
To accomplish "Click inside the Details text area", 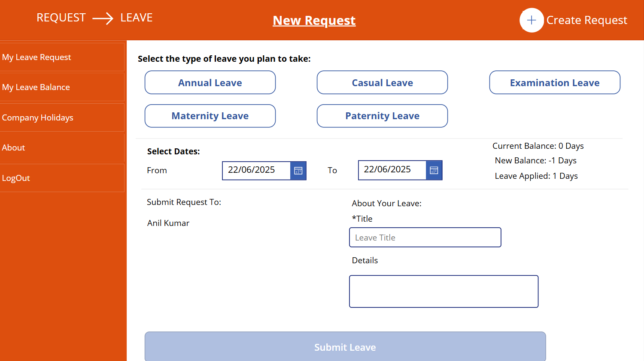I will tap(444, 292).
